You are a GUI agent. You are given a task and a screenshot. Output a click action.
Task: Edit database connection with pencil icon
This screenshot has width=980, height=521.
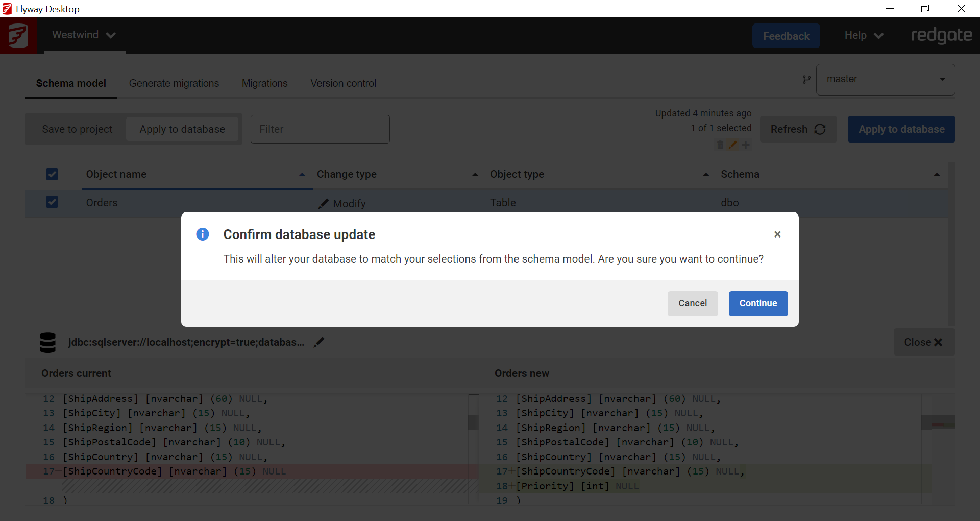pyautogui.click(x=319, y=342)
